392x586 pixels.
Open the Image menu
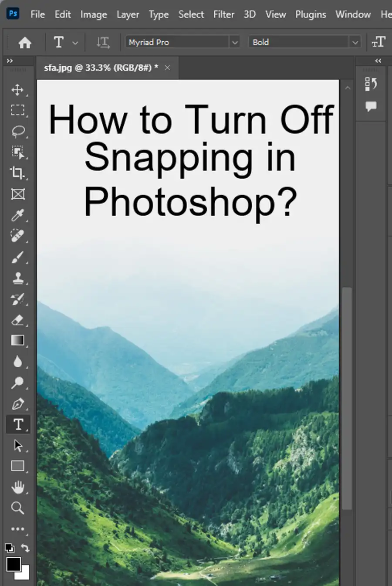pos(94,14)
